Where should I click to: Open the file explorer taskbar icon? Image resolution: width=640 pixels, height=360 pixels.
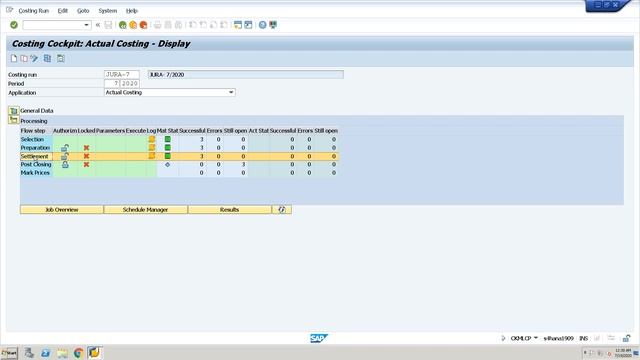coord(62,353)
